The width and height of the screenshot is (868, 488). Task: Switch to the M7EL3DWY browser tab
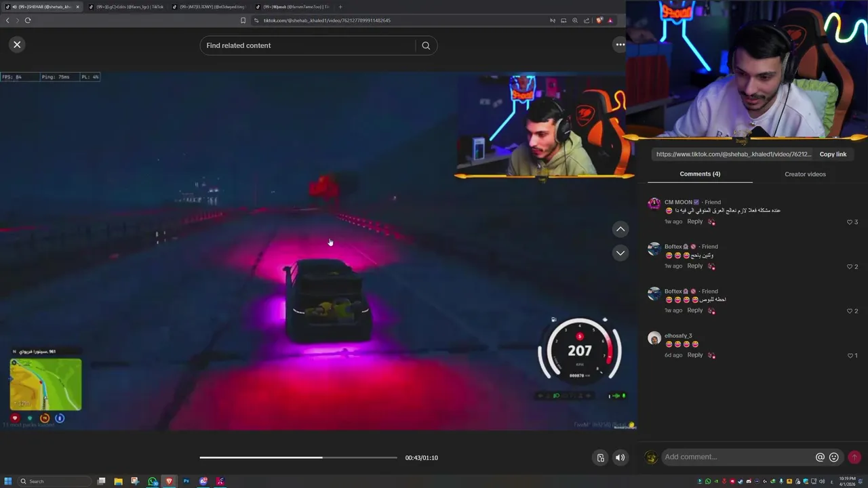click(x=210, y=7)
